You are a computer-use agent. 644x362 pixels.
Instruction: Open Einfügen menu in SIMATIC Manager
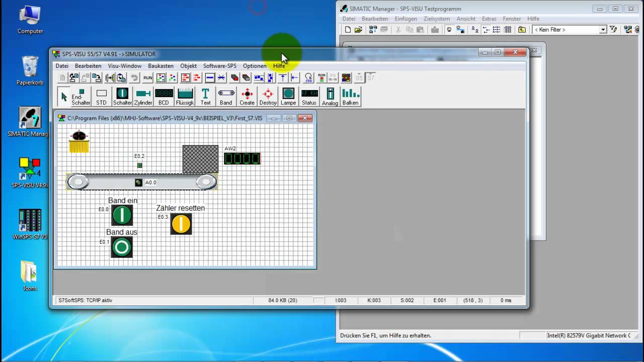pos(406,19)
